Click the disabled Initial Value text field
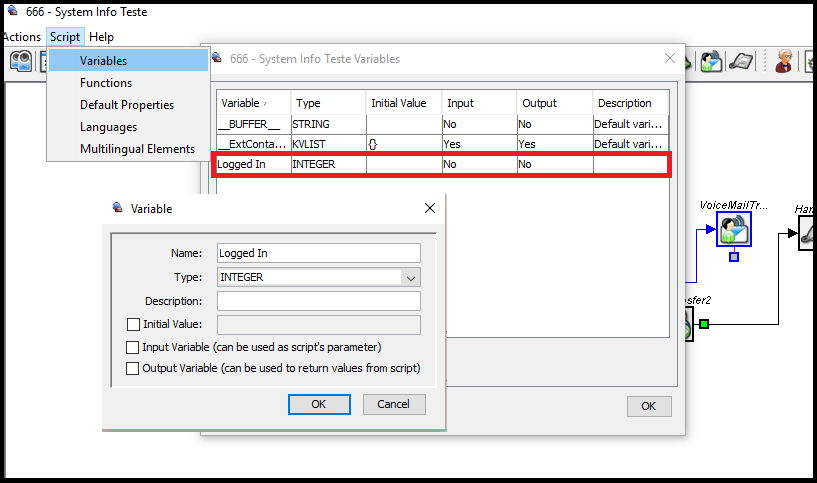The height and width of the screenshot is (483, 817). click(x=318, y=325)
